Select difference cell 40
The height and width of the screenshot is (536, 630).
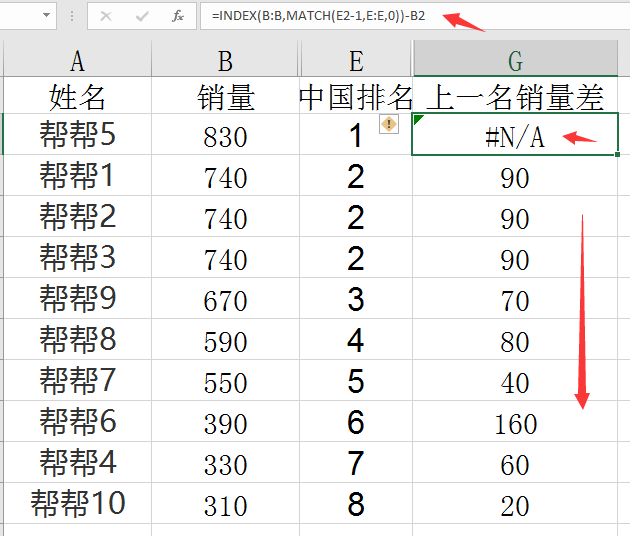pos(515,380)
